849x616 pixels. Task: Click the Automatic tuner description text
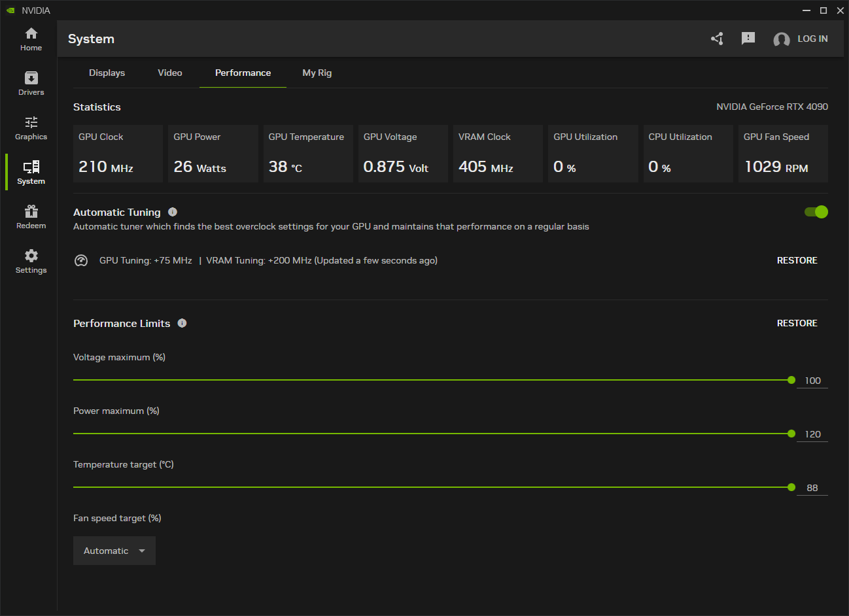[331, 226]
